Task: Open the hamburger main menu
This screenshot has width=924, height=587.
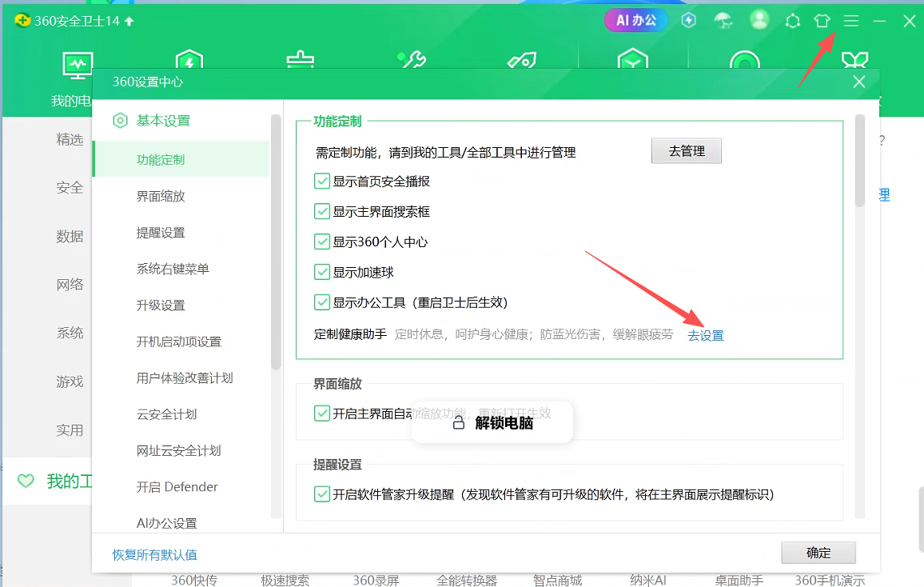Action: click(x=851, y=22)
